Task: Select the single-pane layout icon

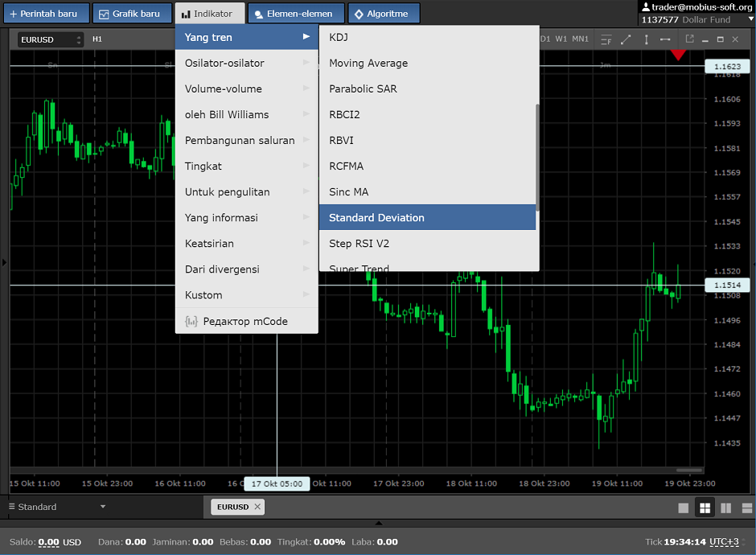Action: [x=684, y=508]
